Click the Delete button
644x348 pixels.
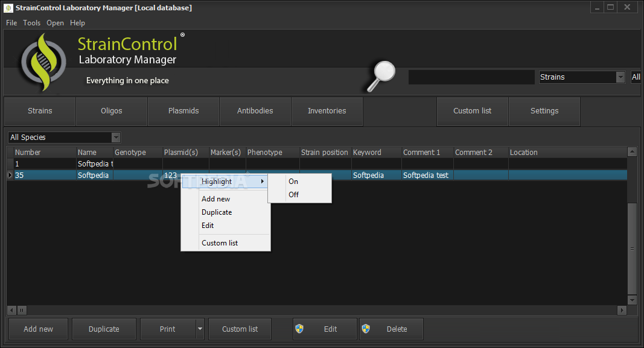(x=391, y=329)
